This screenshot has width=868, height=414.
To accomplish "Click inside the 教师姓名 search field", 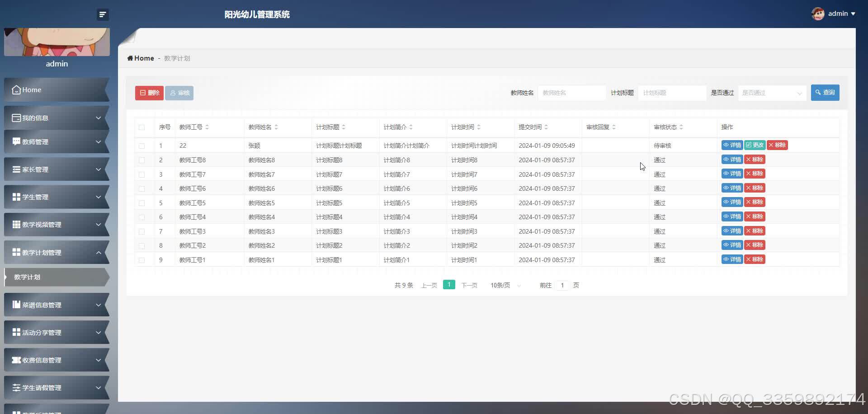I will pyautogui.click(x=571, y=93).
